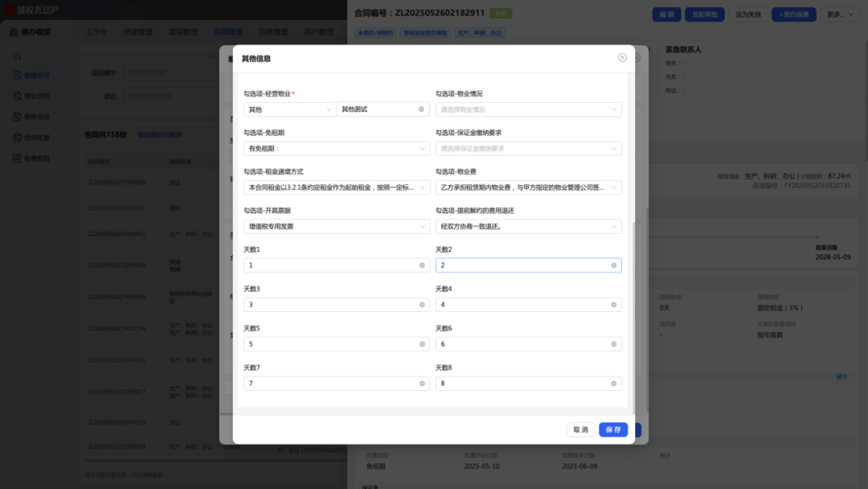Open the 招商管理 menu item

(x=273, y=32)
